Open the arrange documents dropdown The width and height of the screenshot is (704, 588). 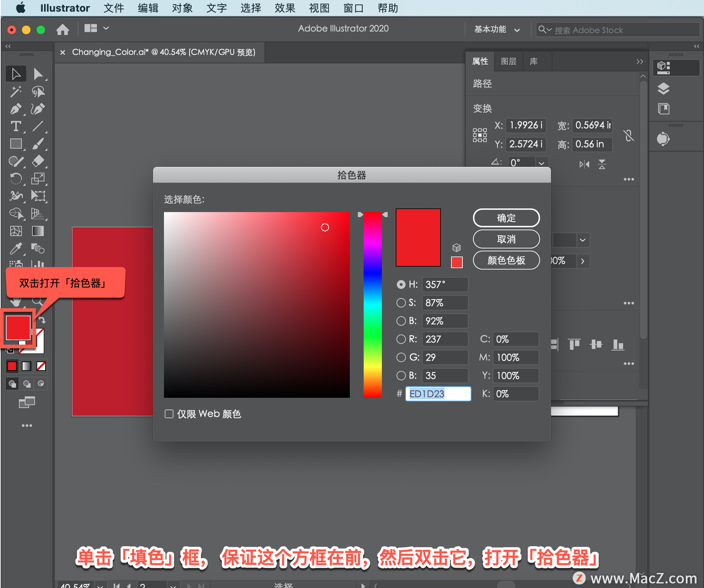(96, 28)
